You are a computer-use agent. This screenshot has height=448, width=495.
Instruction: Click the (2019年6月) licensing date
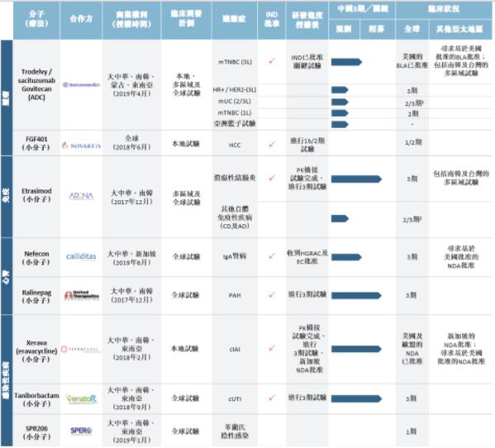131,263
